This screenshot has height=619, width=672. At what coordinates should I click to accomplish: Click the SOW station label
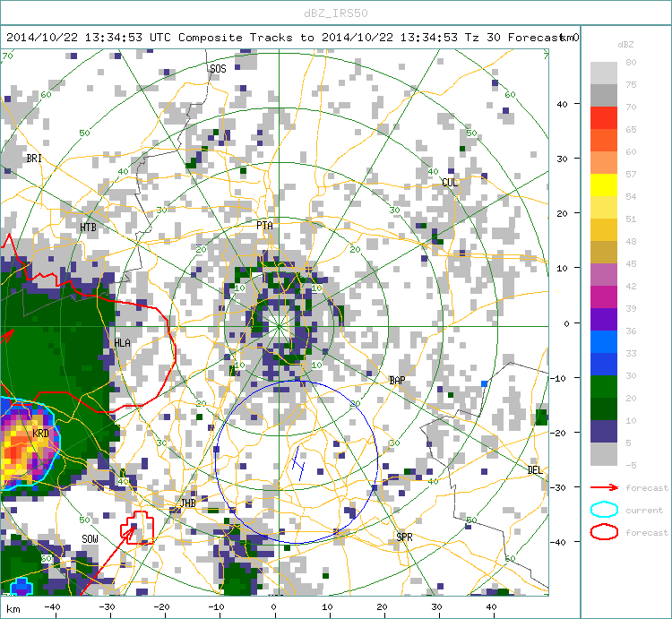(90, 539)
